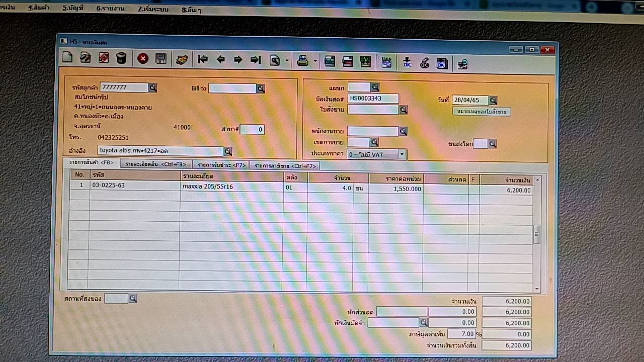Go to the first record arrow
Image resolution: width=644 pixels, height=362 pixels.
[203, 59]
